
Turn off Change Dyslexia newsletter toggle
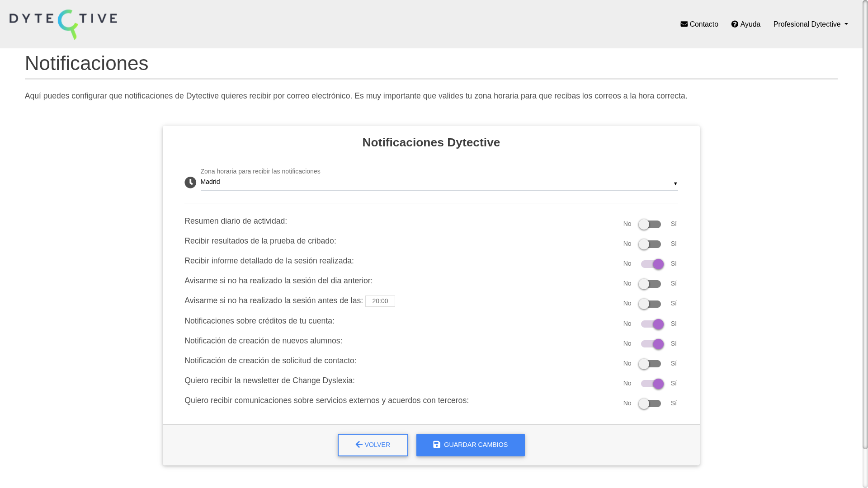pos(652,384)
